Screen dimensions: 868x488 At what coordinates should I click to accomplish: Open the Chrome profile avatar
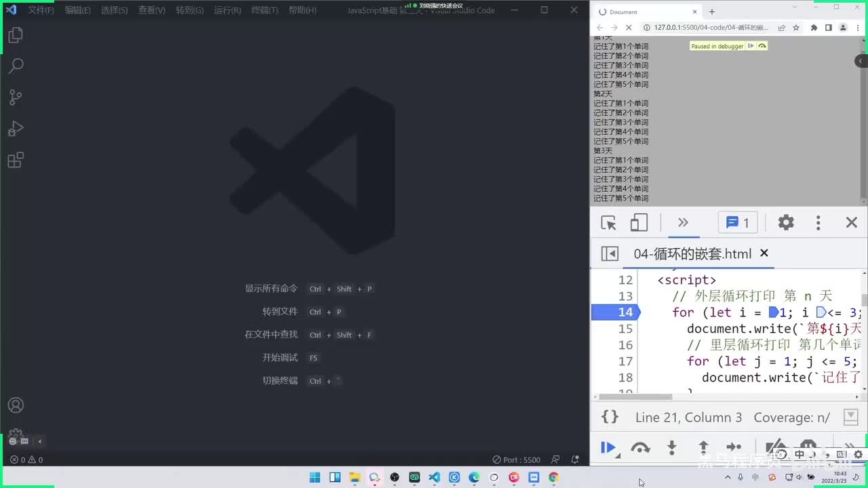(x=843, y=28)
